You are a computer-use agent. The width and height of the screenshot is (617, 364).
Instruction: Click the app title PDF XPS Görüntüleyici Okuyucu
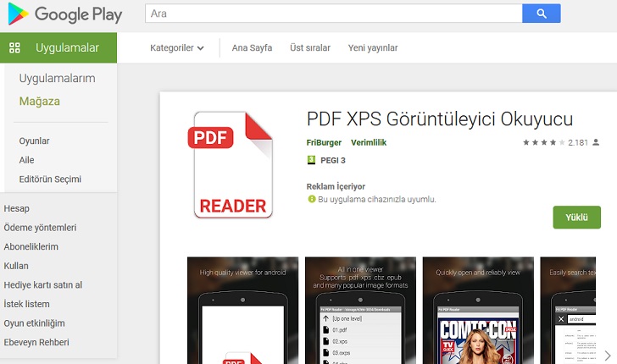(x=440, y=119)
